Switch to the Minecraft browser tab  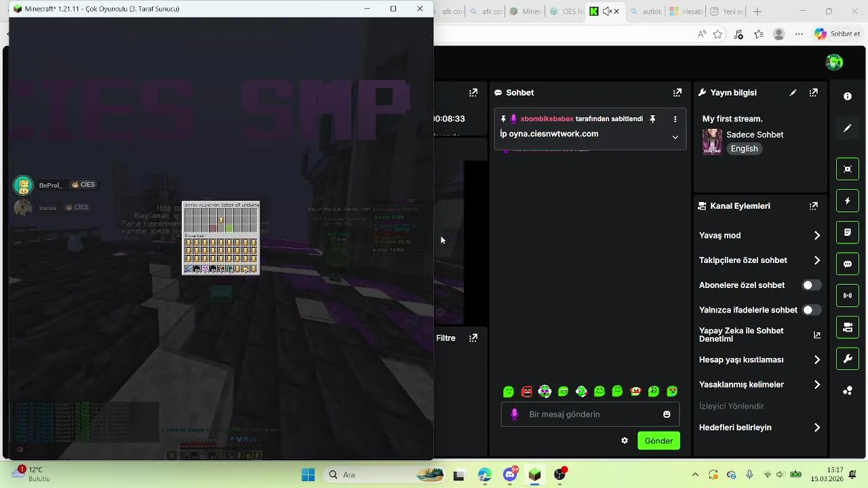tap(526, 12)
